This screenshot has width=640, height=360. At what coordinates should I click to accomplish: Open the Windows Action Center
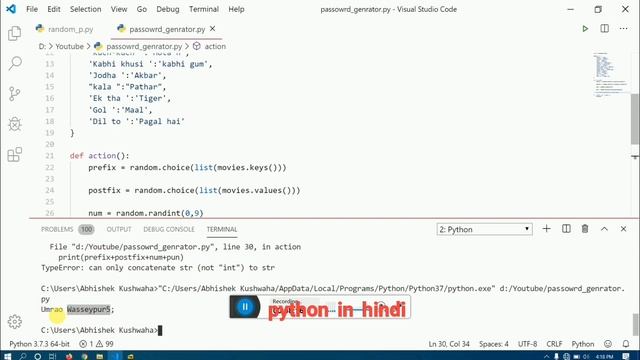coord(626,356)
